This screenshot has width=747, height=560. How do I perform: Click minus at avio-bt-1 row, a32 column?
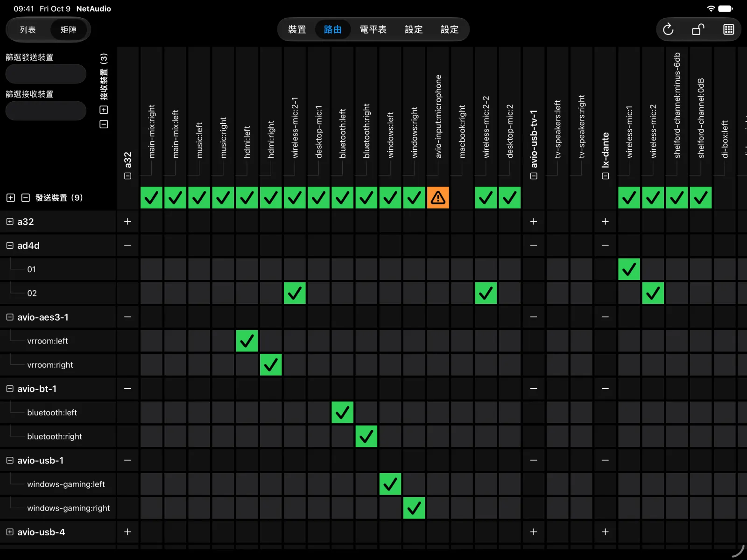click(127, 389)
